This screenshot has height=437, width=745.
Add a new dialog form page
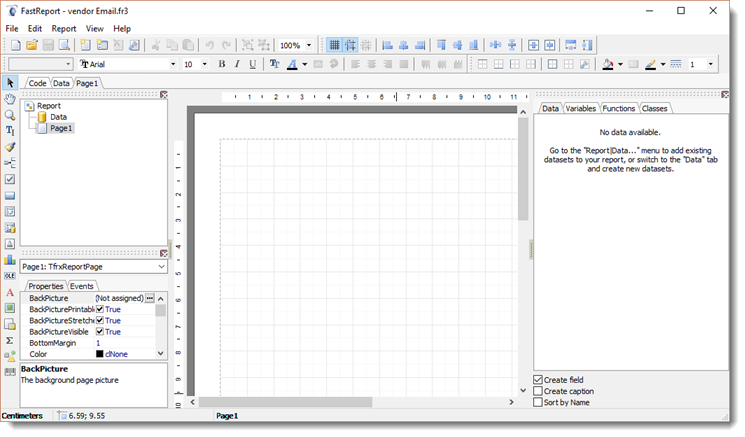click(x=102, y=45)
